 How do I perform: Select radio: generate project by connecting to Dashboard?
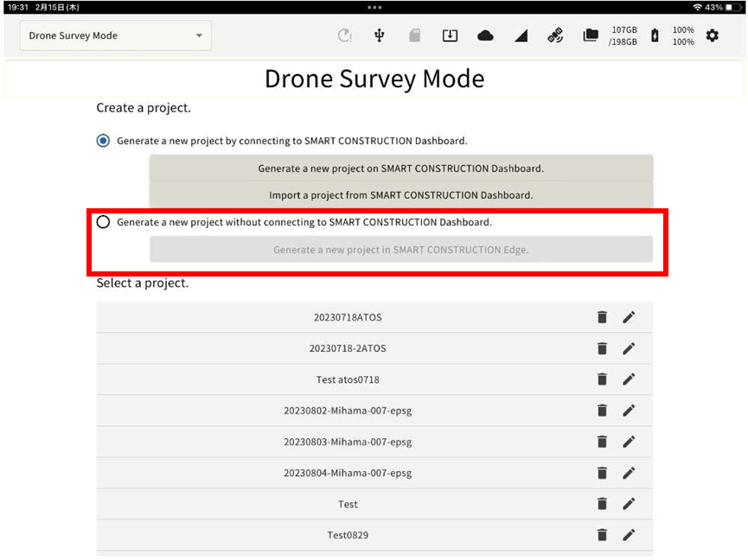(x=103, y=141)
